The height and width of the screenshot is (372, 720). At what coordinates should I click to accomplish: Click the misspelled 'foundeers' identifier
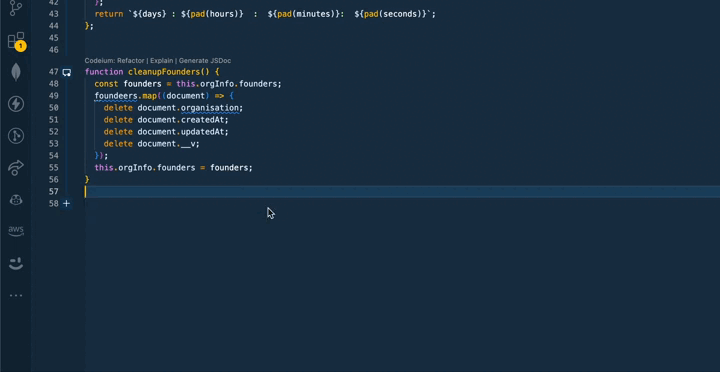point(116,96)
